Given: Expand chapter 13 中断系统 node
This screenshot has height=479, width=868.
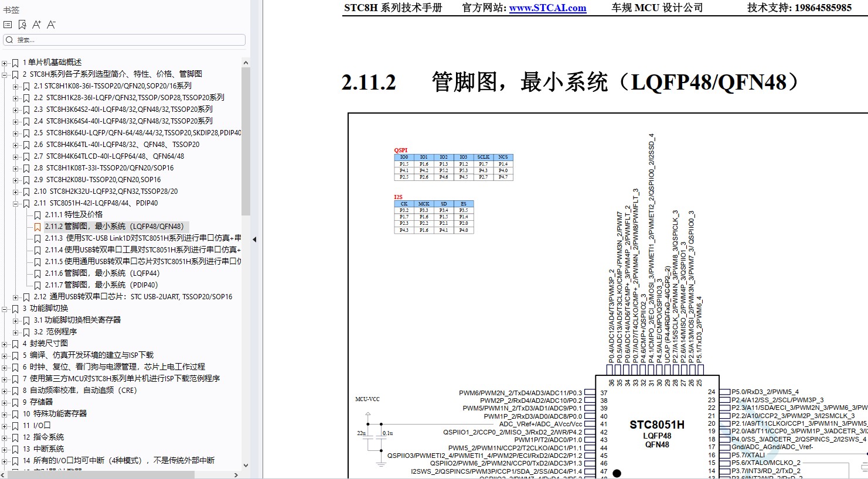Looking at the screenshot, I should click(x=5, y=449).
